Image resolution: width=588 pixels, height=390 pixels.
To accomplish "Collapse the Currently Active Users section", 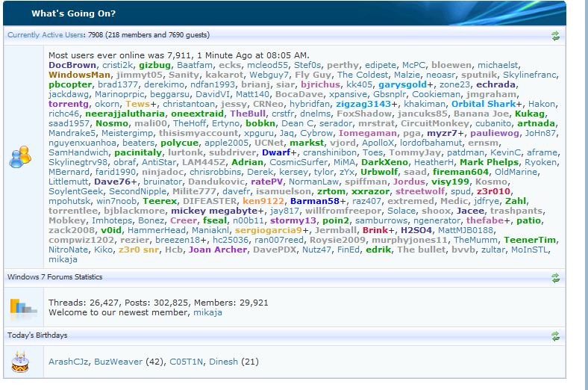I will 555,36.
